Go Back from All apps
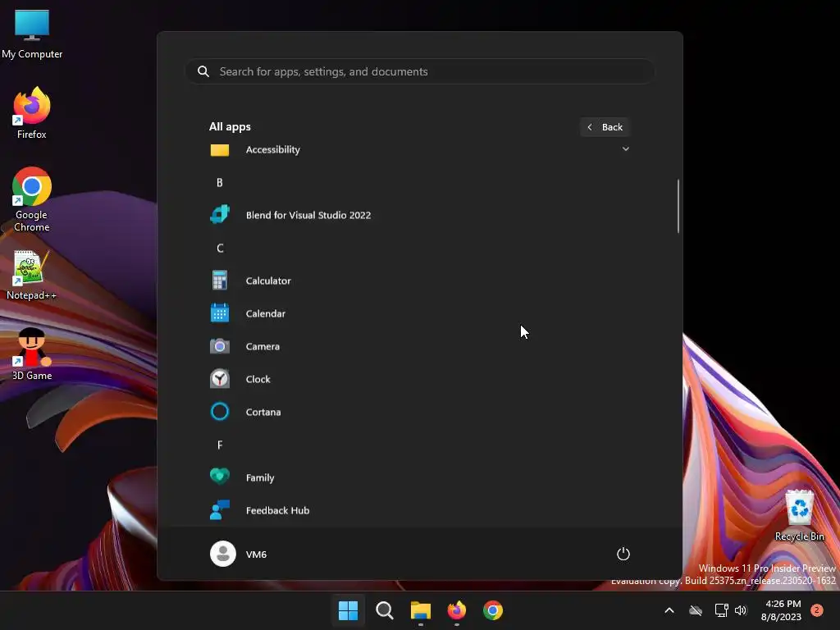The height and width of the screenshot is (630, 840). point(605,127)
